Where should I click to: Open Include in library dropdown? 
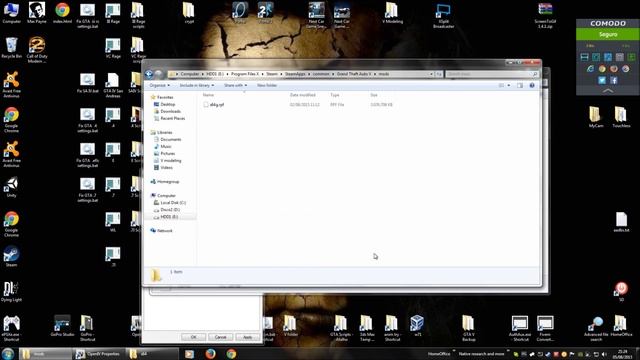point(196,85)
